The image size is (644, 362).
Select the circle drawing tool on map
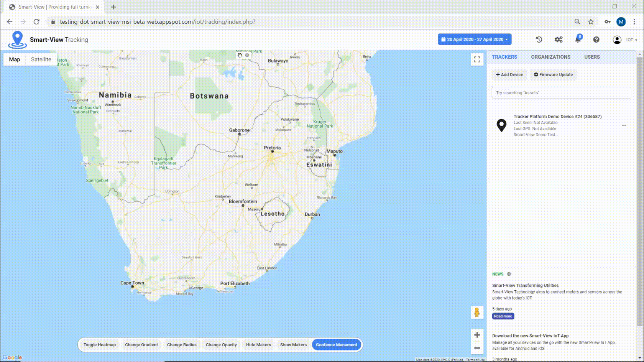(247, 55)
